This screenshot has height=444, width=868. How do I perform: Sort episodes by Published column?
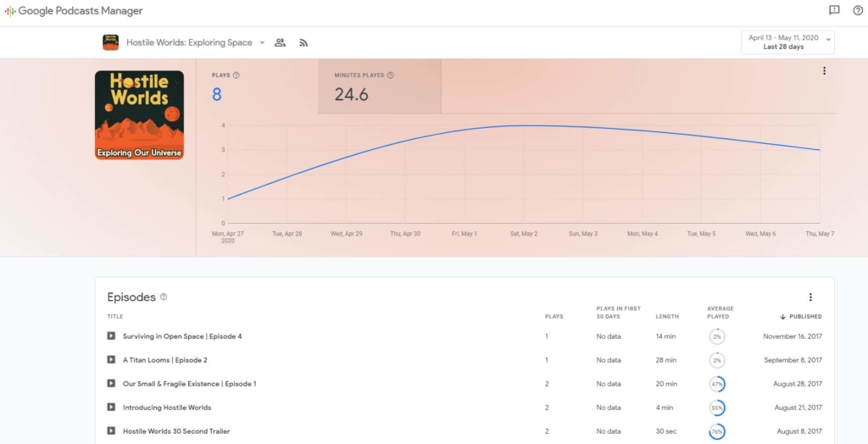800,317
